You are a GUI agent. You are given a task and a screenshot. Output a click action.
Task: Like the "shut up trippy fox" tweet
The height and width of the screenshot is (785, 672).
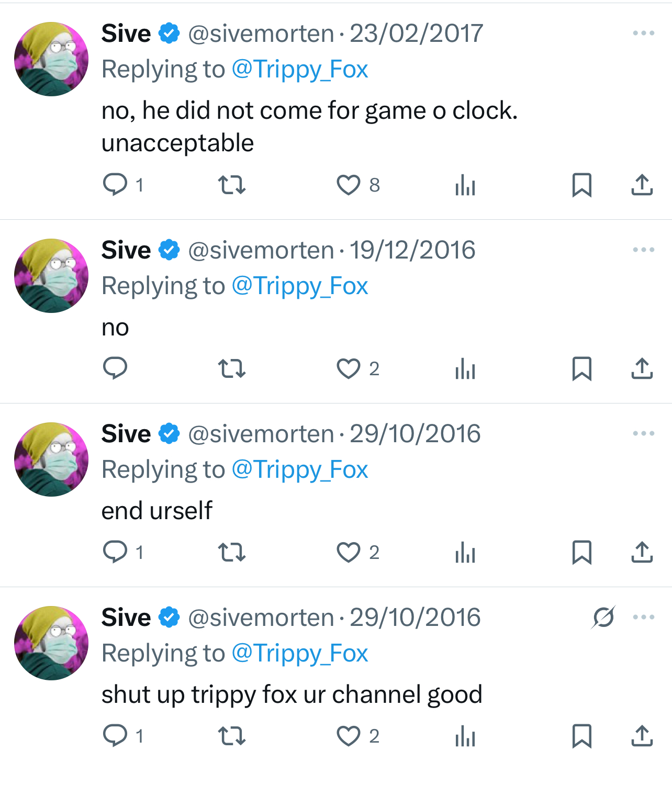(348, 736)
